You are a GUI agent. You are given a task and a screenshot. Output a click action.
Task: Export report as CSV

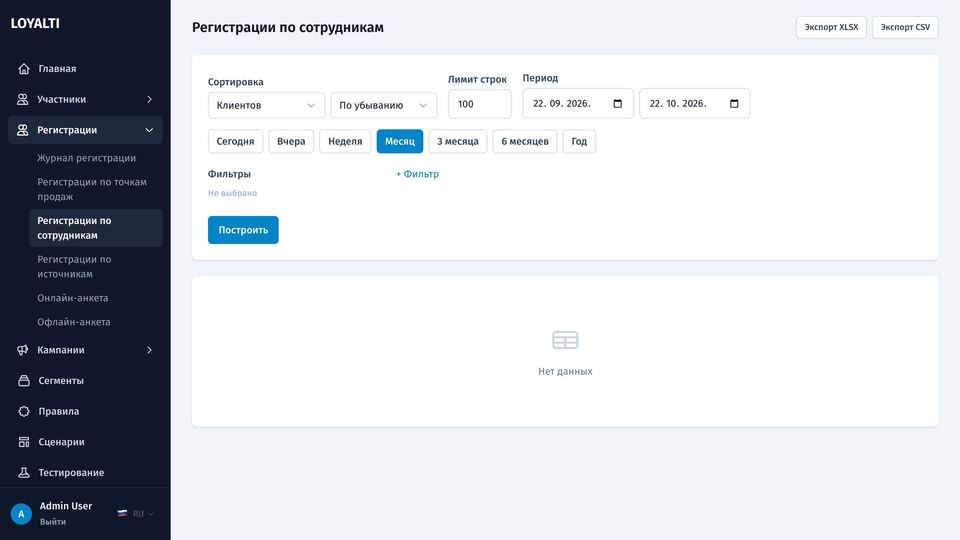pos(905,27)
